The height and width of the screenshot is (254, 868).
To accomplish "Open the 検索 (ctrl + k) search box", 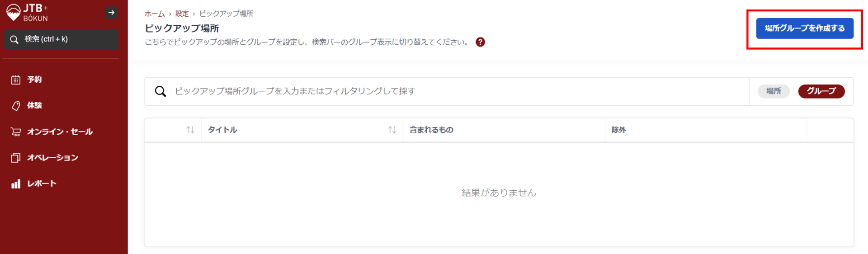I will (61, 39).
